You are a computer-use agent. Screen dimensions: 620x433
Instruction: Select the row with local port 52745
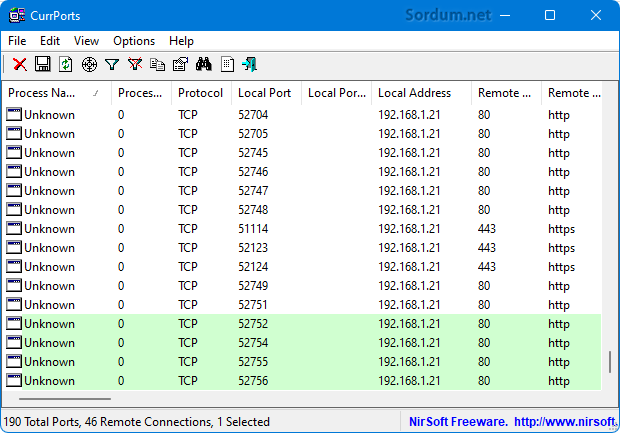click(x=303, y=153)
